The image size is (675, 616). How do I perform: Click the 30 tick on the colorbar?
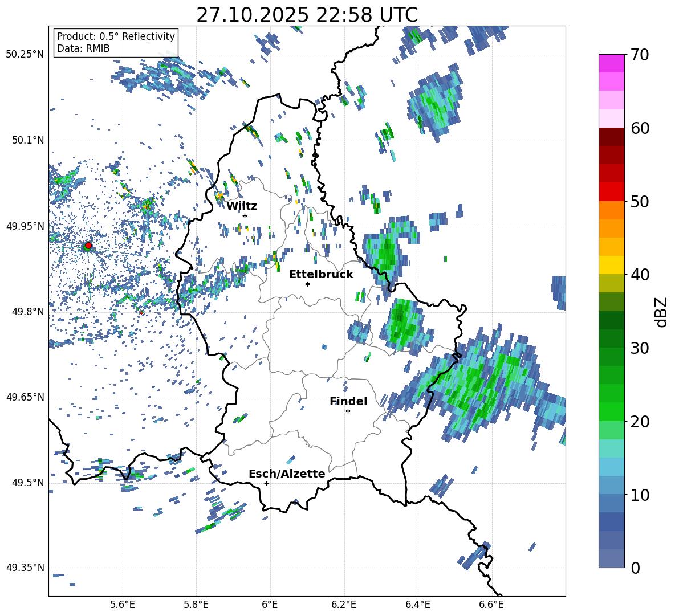click(640, 348)
